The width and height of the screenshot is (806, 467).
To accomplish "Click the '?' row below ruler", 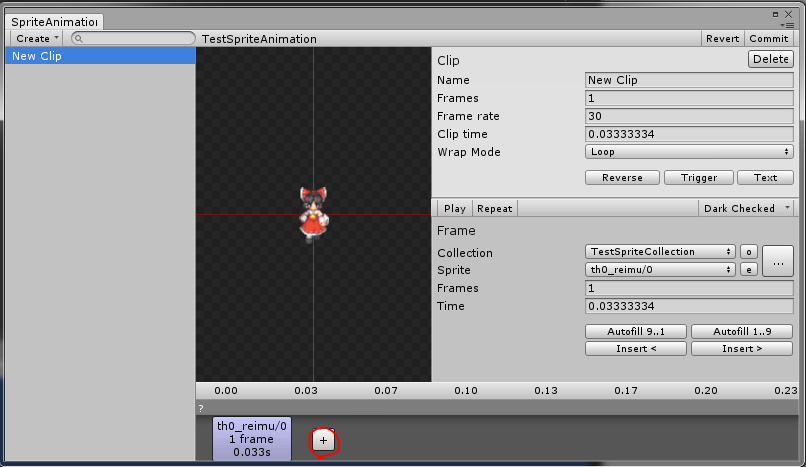I will [x=497, y=408].
